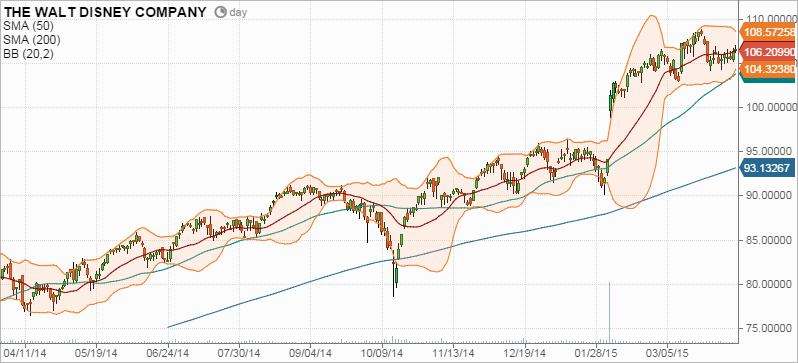Click the 90.00000 price axis label
The width and height of the screenshot is (798, 363).
tap(768, 196)
